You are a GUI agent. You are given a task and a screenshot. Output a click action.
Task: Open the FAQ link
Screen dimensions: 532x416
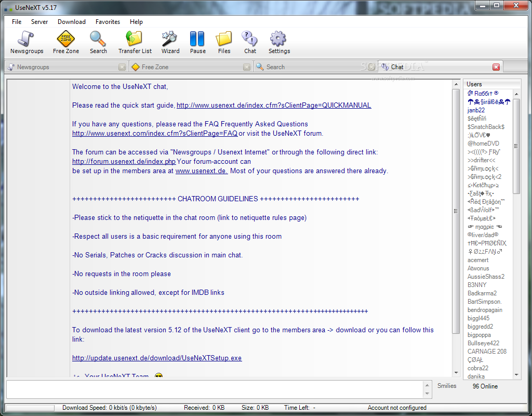coord(155,134)
